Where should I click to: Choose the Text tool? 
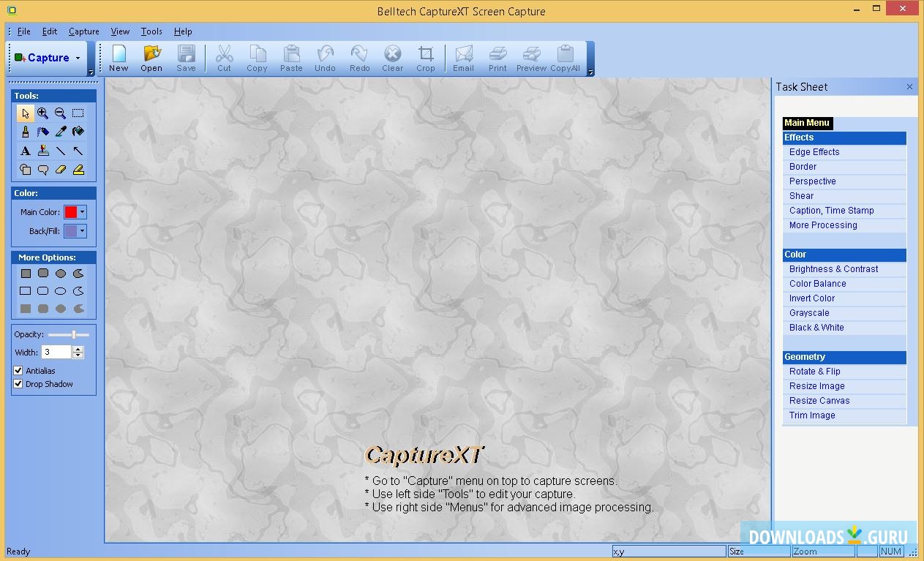[x=25, y=151]
